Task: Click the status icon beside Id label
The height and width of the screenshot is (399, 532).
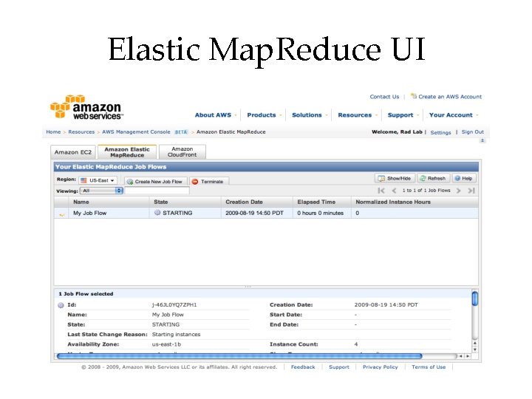Action: [61, 305]
